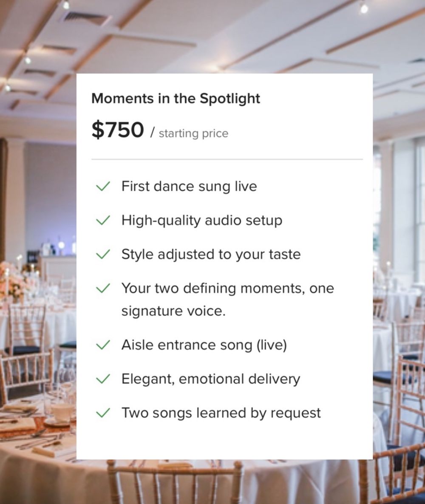
Task: Select the First dance sung live text
Action: 189,187
